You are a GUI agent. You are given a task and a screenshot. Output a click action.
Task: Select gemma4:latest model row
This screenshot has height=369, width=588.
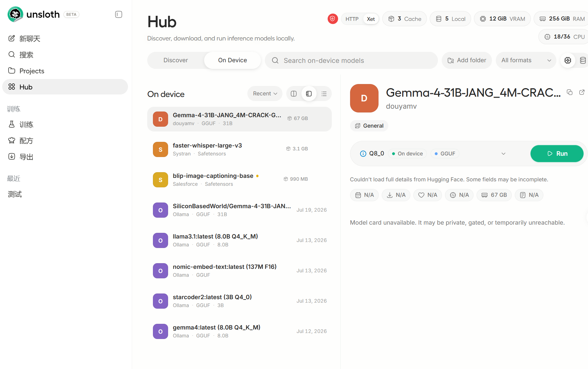click(x=239, y=331)
